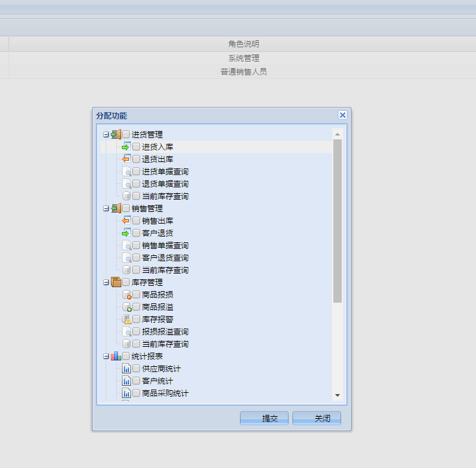Image resolution: width=476 pixels, height=468 pixels.
Task: Click the document search icon beside 进货单据查询
Action: (x=126, y=172)
